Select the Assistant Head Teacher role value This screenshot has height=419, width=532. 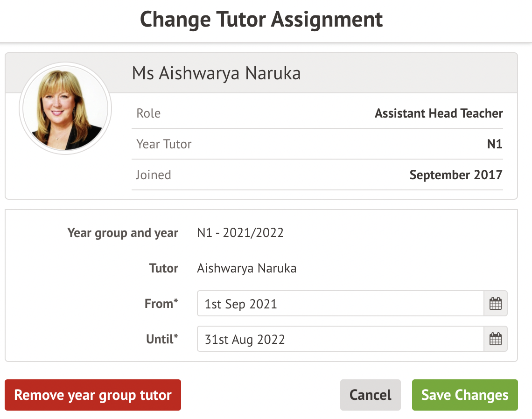(439, 113)
